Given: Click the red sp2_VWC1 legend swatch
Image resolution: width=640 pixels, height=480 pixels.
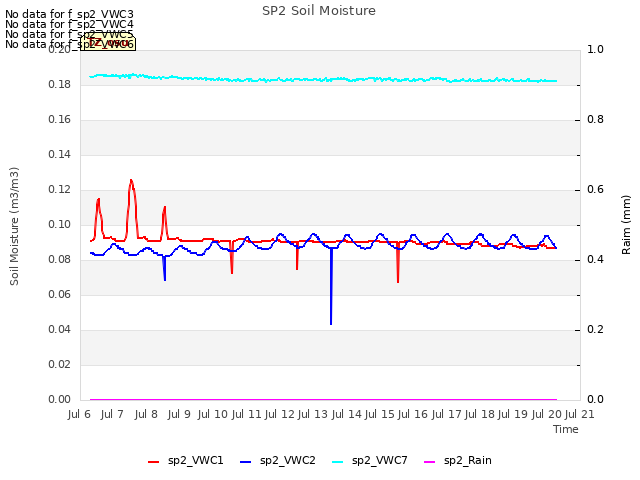Looking at the screenshot, I should click(x=153, y=462).
